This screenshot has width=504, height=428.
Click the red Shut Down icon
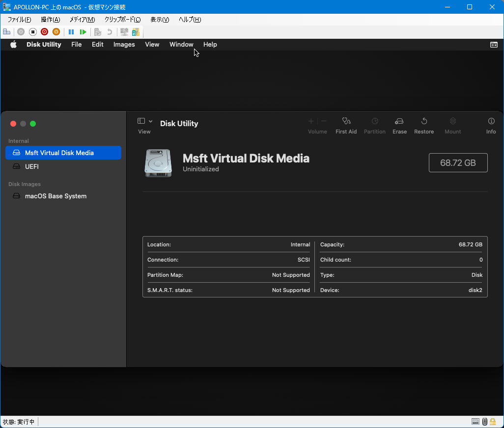44,32
